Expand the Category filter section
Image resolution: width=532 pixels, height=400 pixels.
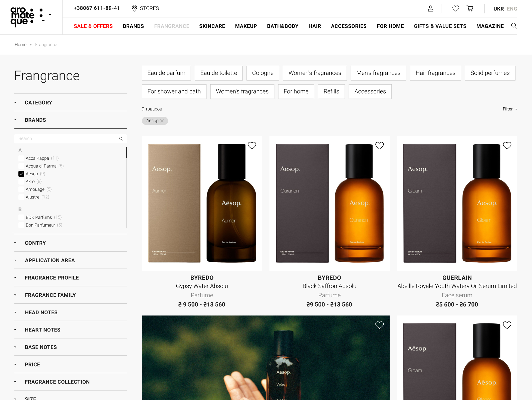[71, 102]
